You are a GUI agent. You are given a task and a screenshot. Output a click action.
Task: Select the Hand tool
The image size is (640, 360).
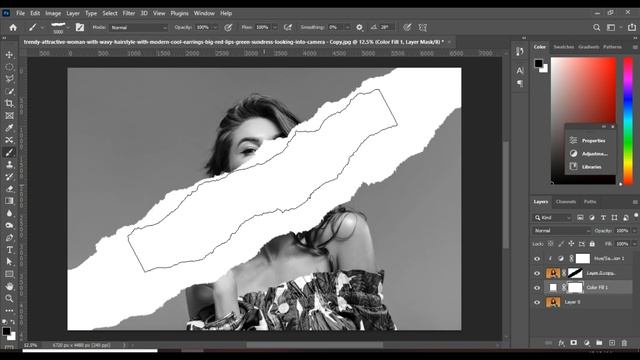[x=9, y=287]
